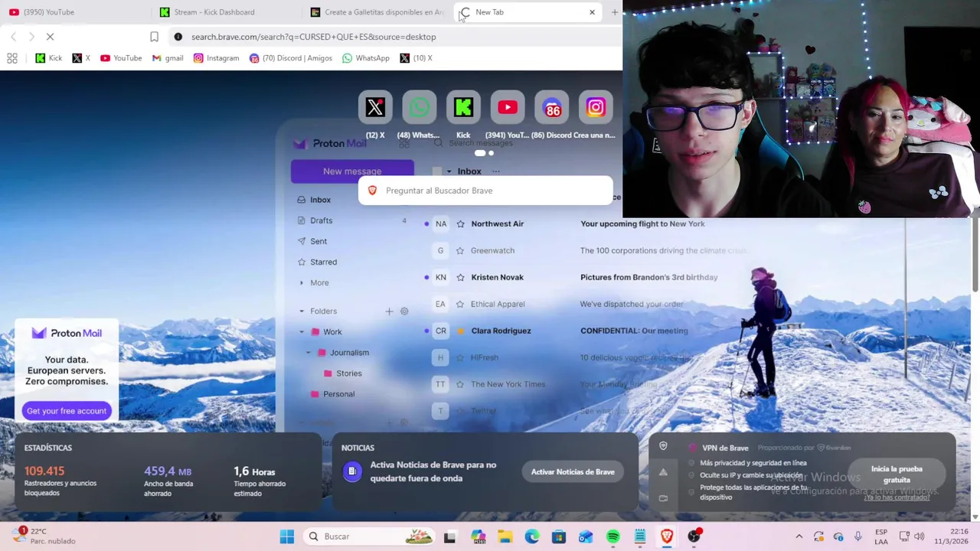Open the Instagram top site tile
980x551 pixels.
pyautogui.click(x=596, y=108)
